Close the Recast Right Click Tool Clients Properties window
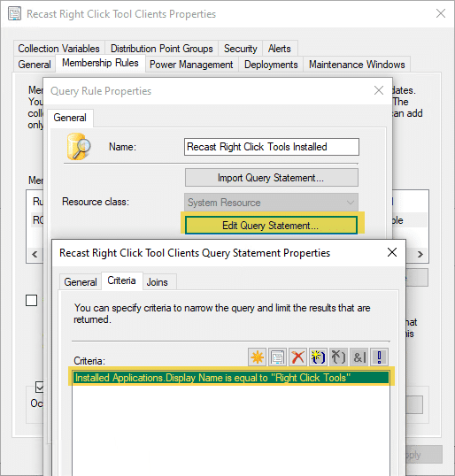Screen dimensions: 455x476 [x=441, y=13]
